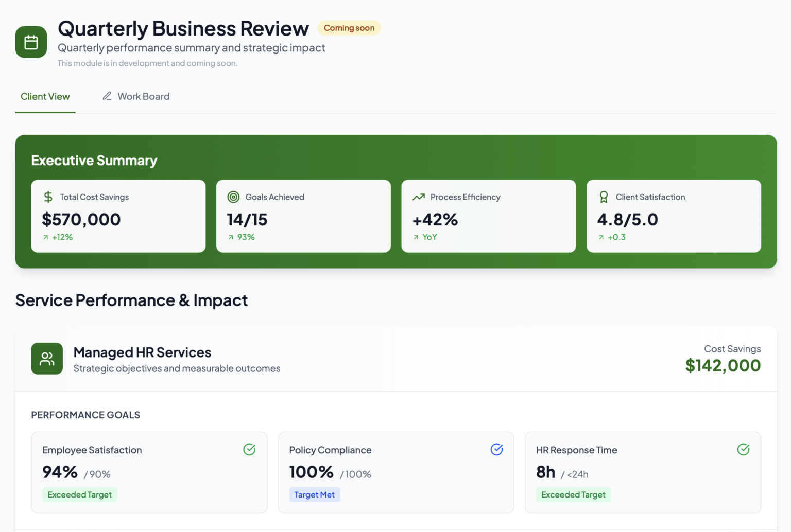This screenshot has width=791, height=532.
Task: Click the Employee Satisfaction card title
Action: point(92,450)
